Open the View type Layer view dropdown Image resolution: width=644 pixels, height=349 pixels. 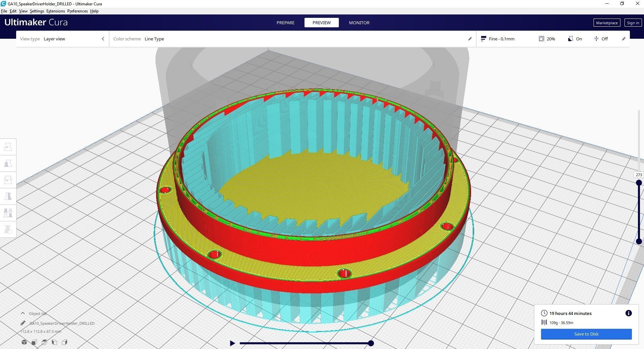click(x=62, y=39)
